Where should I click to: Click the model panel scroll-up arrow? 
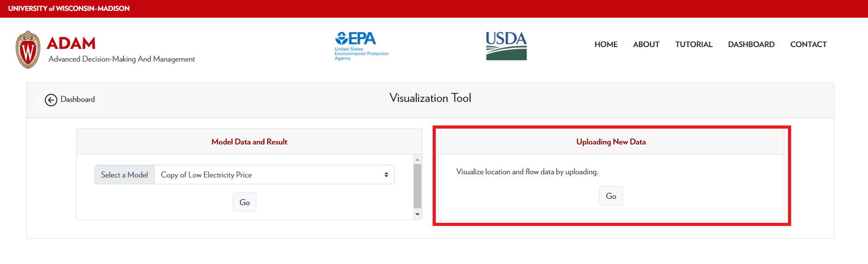(x=417, y=159)
